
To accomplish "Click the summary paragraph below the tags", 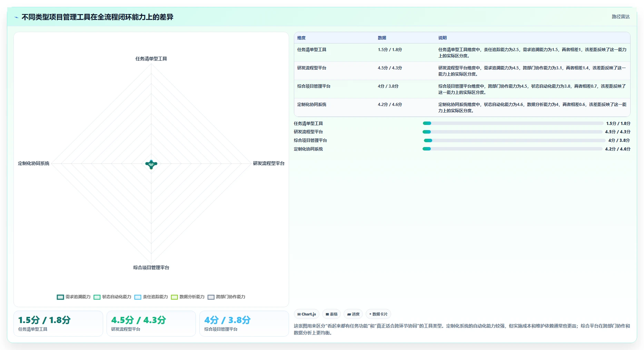I will pyautogui.click(x=462, y=329).
